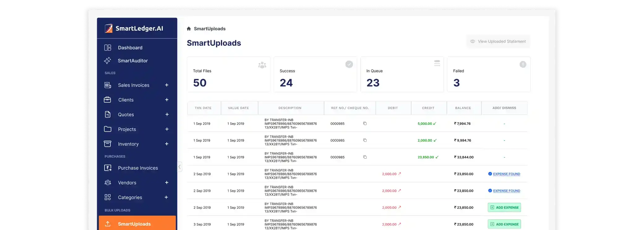644x230 pixels.
Task: Open the Total Files 50 card
Action: pos(229,74)
